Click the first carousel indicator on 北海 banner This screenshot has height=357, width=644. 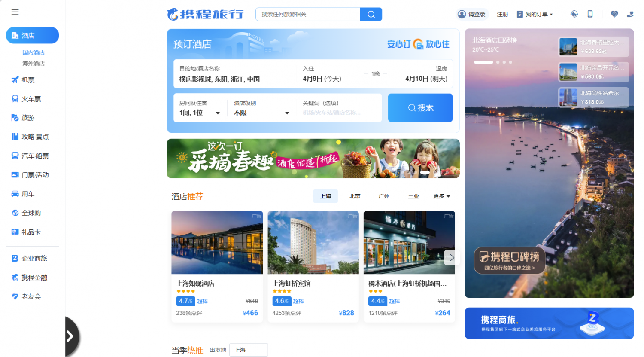483,62
